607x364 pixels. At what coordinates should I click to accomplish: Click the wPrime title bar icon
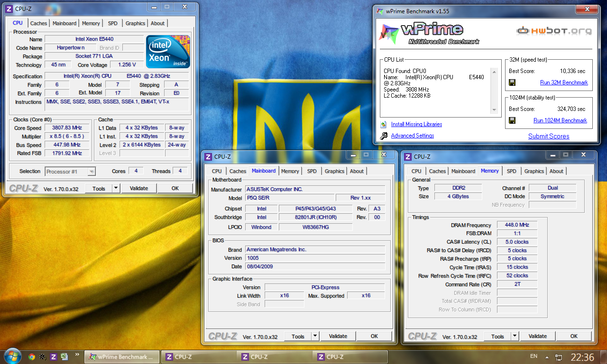point(380,10)
